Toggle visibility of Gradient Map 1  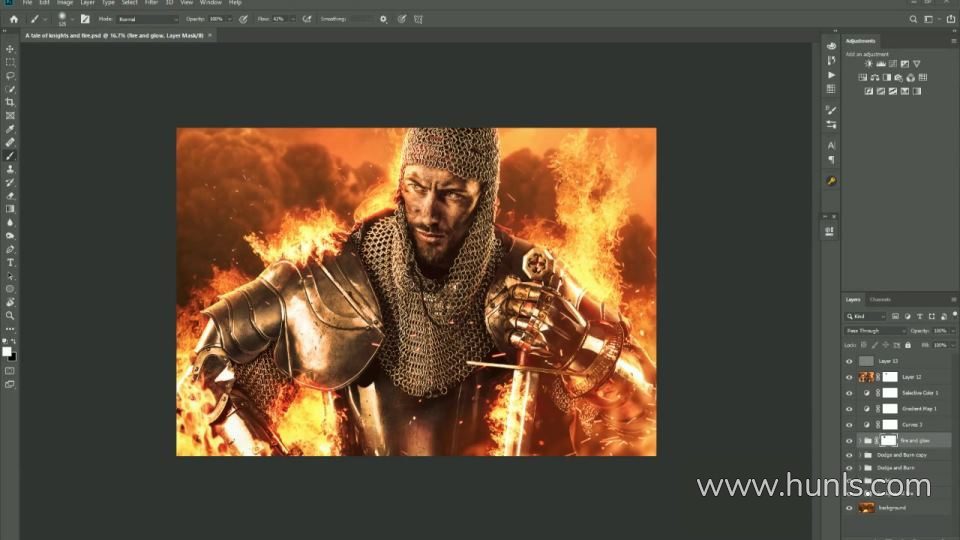pos(849,409)
